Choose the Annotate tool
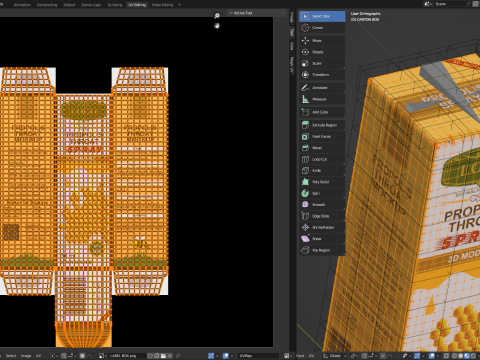The image size is (480, 360). (322, 87)
